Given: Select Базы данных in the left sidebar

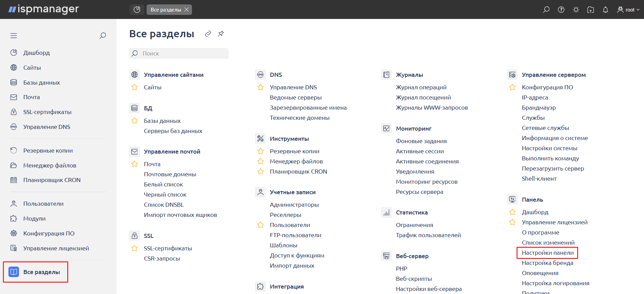Looking at the screenshot, I should [x=41, y=83].
